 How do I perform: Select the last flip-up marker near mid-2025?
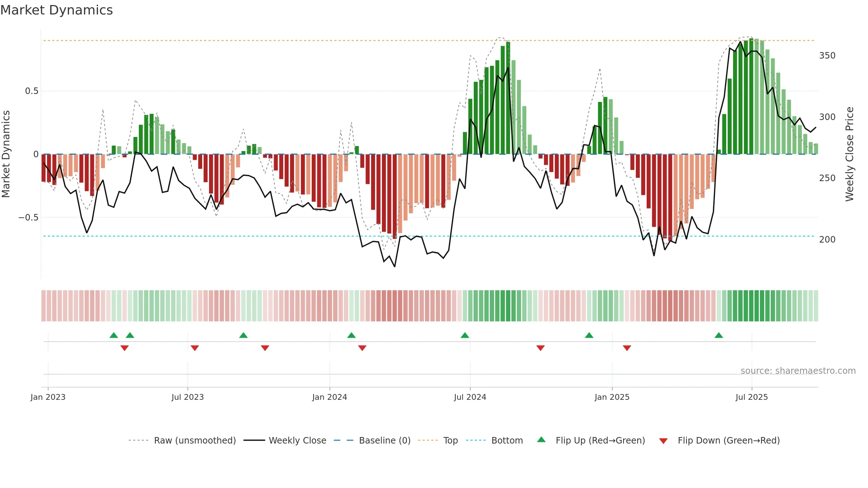719,335
